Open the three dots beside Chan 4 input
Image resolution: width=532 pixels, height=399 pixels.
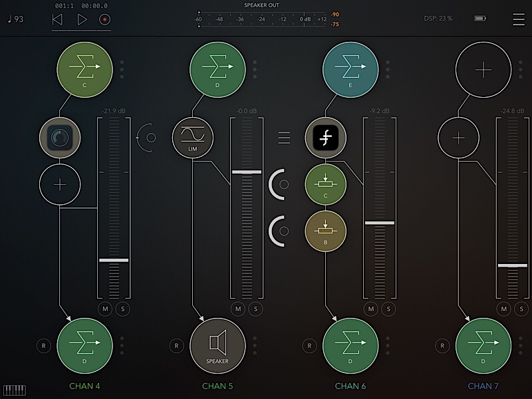122,69
